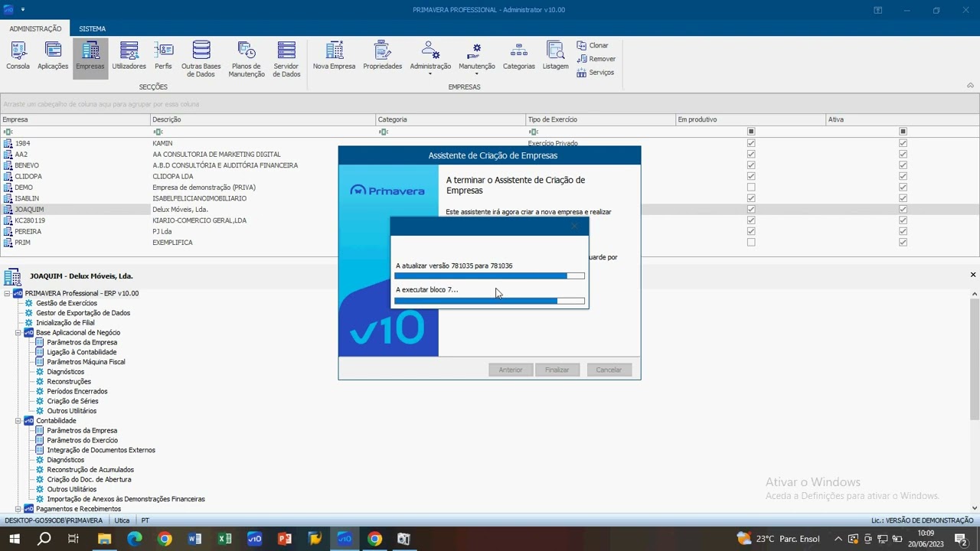
Task: Open Integração de Documentos Externos
Action: coord(101,450)
